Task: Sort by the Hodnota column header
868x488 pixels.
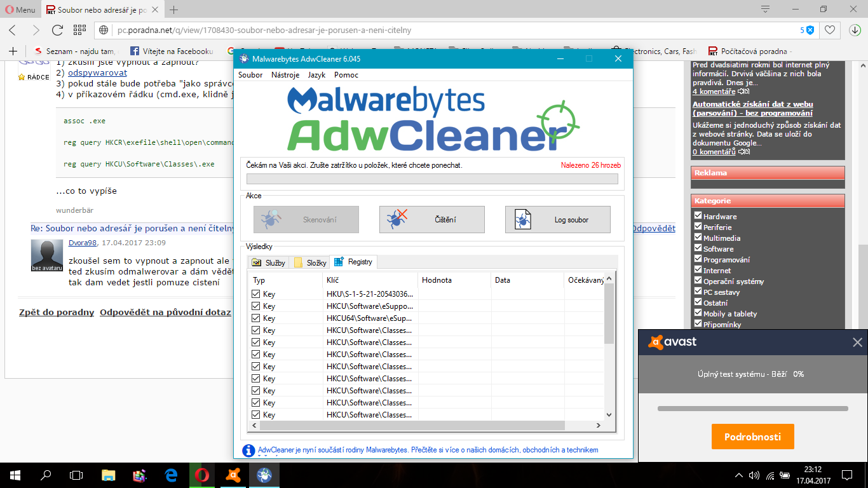Action: tap(454, 280)
